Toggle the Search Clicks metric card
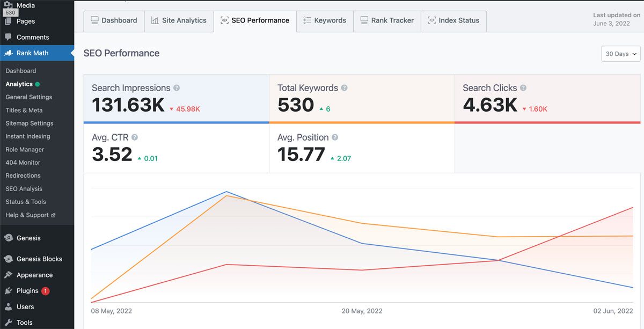Viewport: 644px width, 329px height. coord(547,98)
